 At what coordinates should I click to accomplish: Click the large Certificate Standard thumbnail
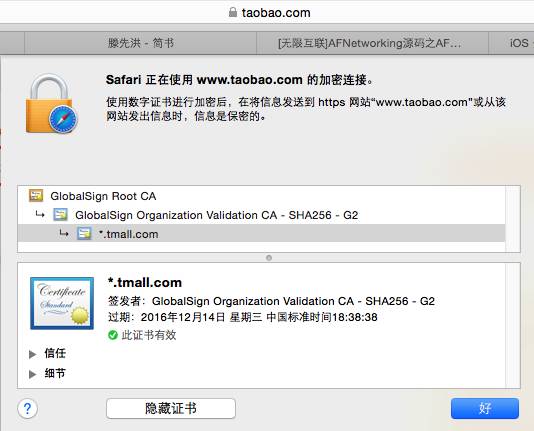click(62, 303)
